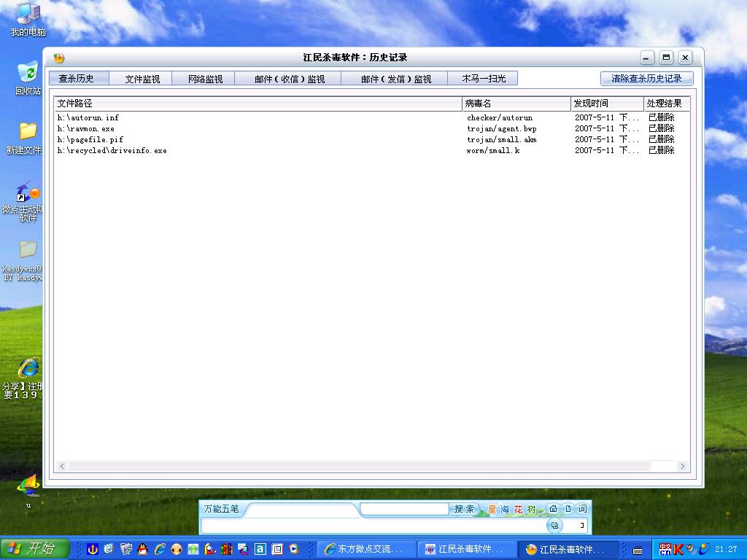Sort by the 文件路径 column header

(x=258, y=104)
